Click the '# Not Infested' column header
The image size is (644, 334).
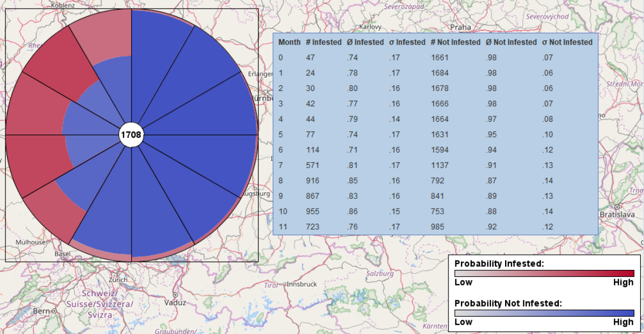point(455,42)
